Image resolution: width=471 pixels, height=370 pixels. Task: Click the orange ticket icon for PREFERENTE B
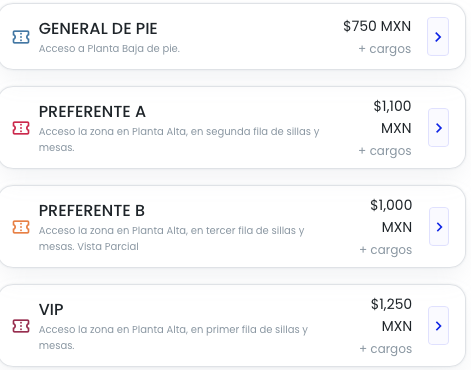tap(21, 227)
